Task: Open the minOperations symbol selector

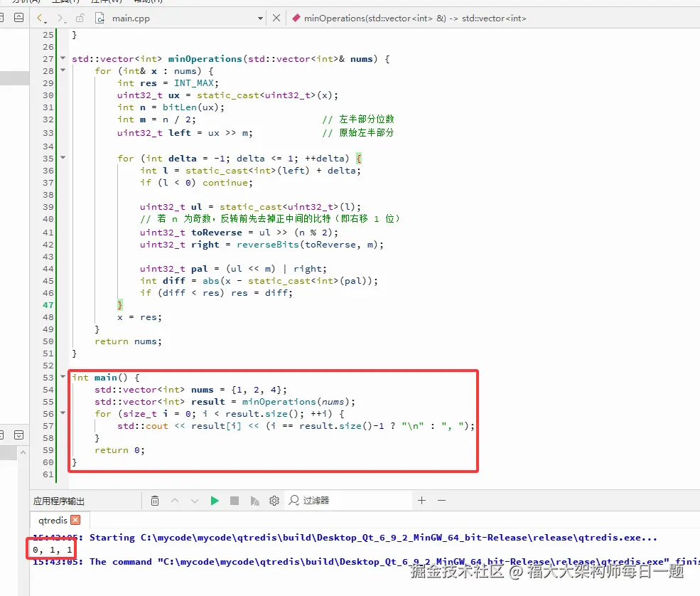Action: [409, 18]
